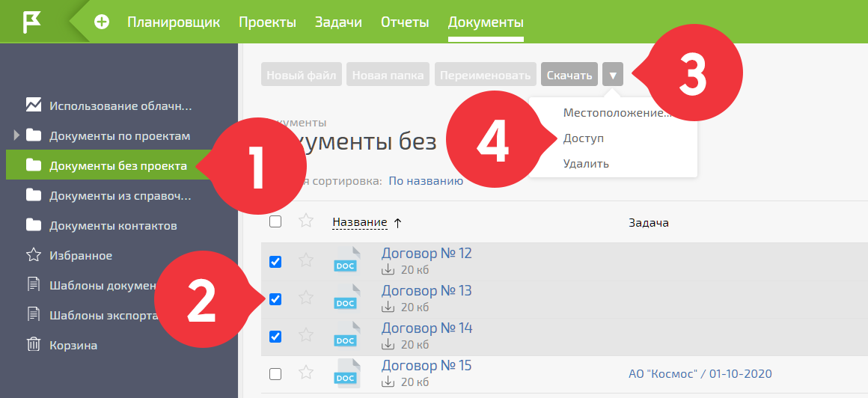
Task: Uncheck the Договор № 13 checkbox
Action: coord(275,299)
